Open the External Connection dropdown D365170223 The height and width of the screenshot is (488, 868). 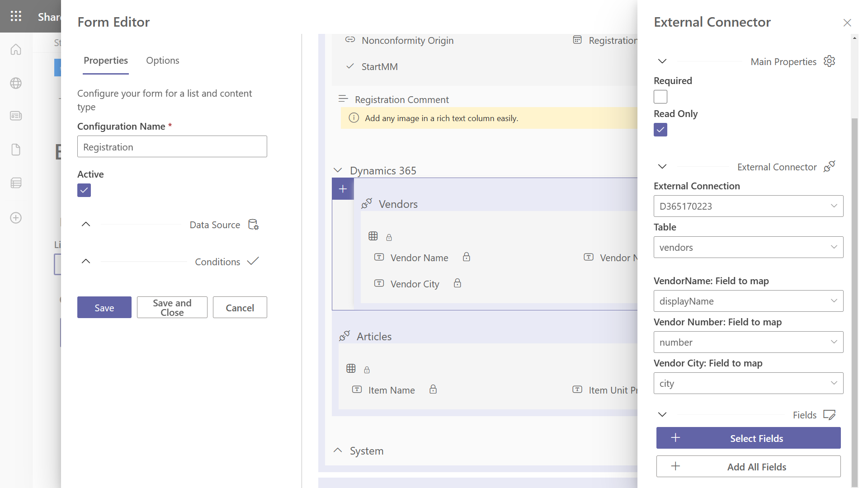tap(748, 206)
